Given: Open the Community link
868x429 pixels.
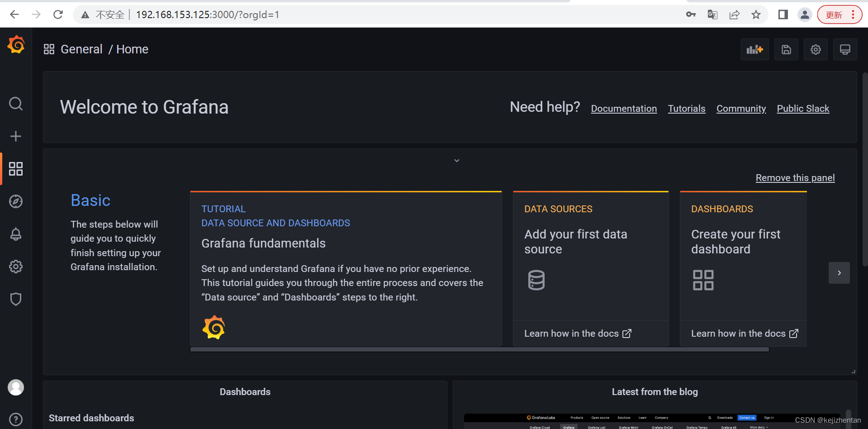Looking at the screenshot, I should pos(741,109).
